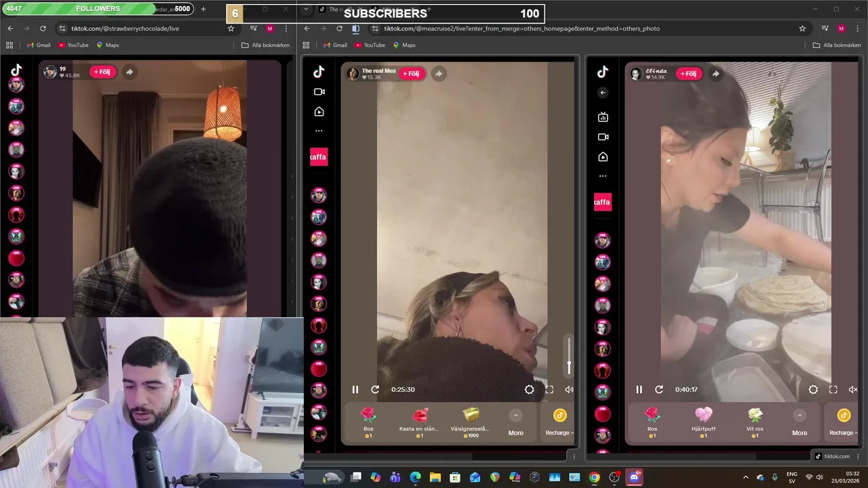
Task: Pause The real Mea live stream
Action: (x=355, y=390)
